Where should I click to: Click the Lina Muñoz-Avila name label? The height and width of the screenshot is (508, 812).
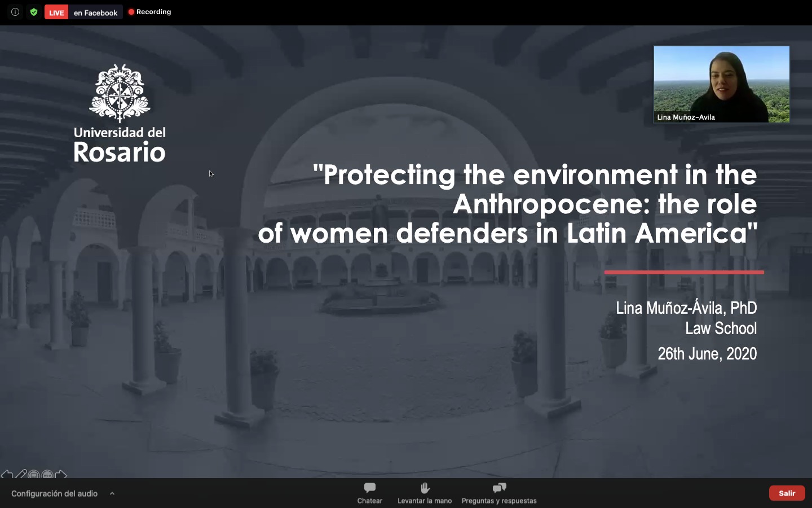tap(686, 117)
